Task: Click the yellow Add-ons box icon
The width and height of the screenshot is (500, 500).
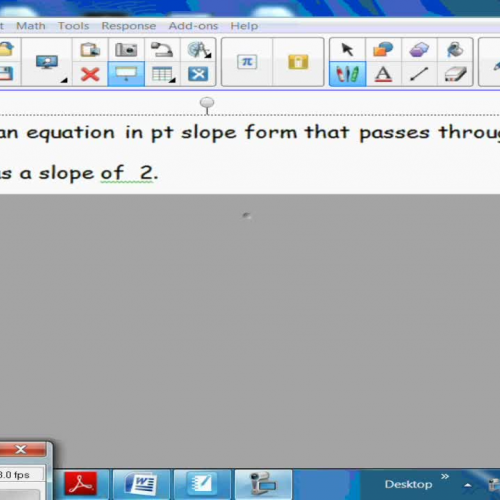Action: (x=298, y=62)
